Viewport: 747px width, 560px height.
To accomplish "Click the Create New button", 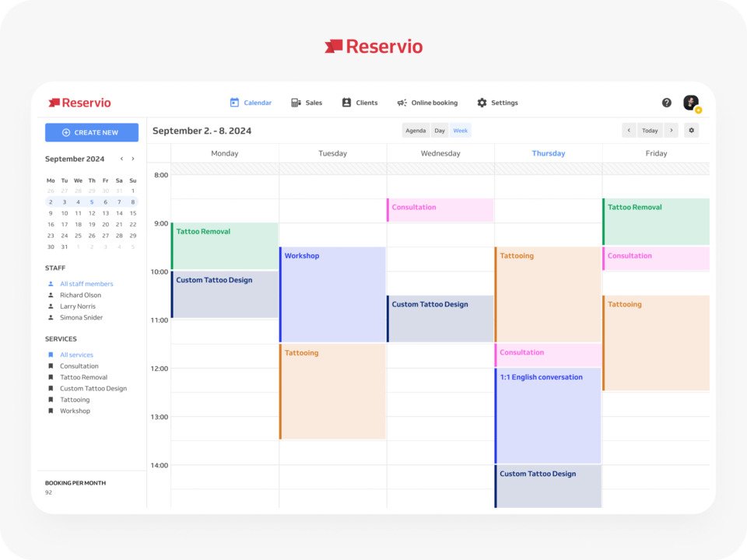I will [92, 132].
